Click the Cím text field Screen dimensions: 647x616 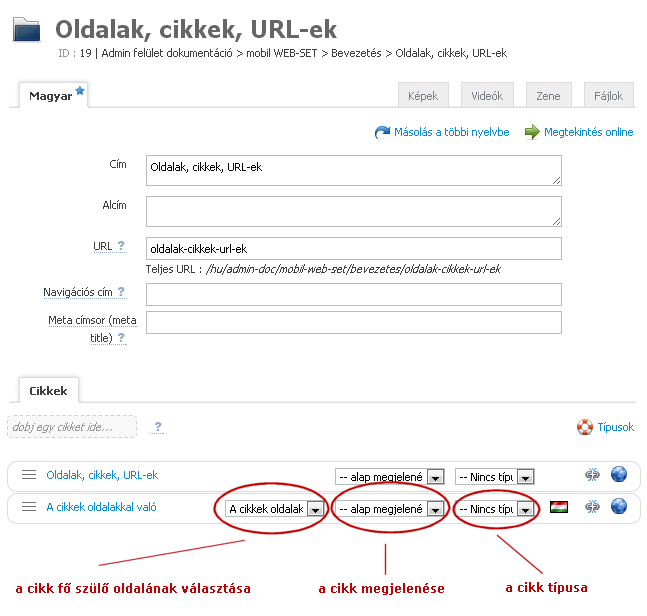click(x=354, y=170)
